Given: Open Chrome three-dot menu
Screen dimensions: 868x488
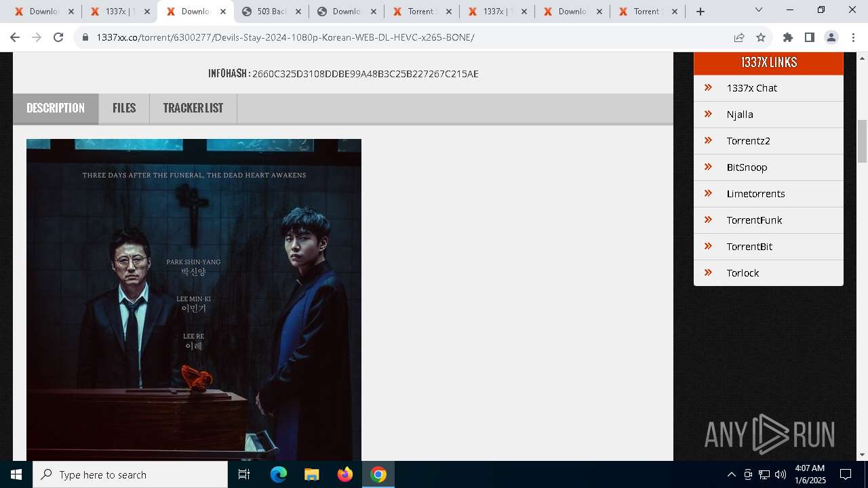Looking at the screenshot, I should pyautogui.click(x=853, y=37).
